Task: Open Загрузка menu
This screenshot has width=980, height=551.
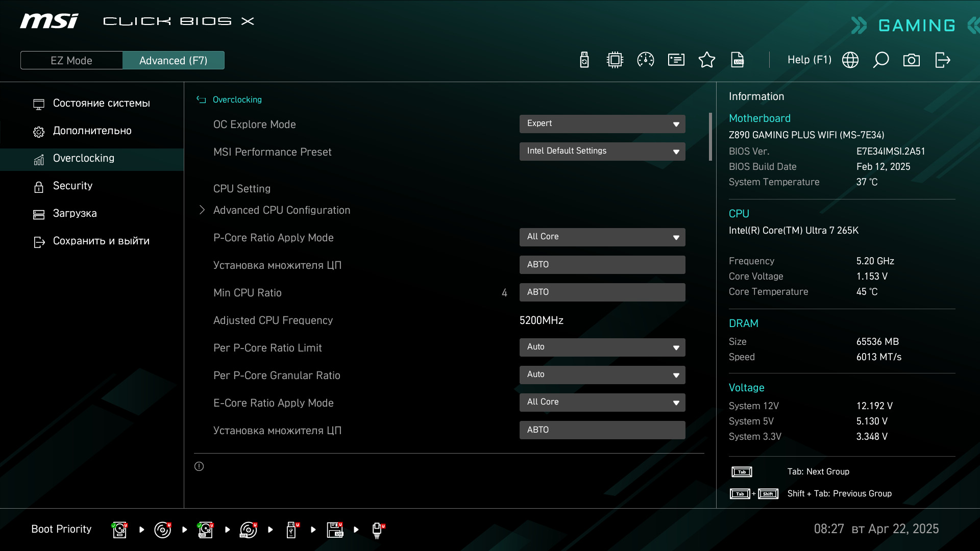Action: pyautogui.click(x=92, y=214)
